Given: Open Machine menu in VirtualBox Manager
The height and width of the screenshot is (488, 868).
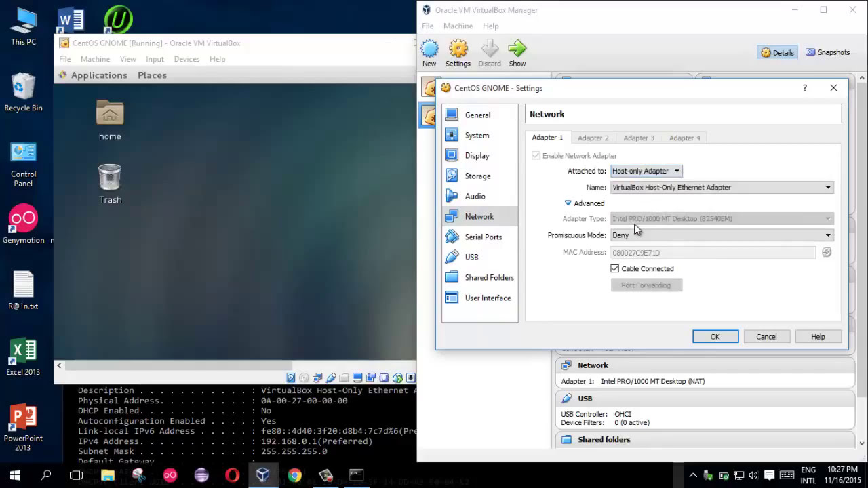Looking at the screenshot, I should pyautogui.click(x=458, y=26).
